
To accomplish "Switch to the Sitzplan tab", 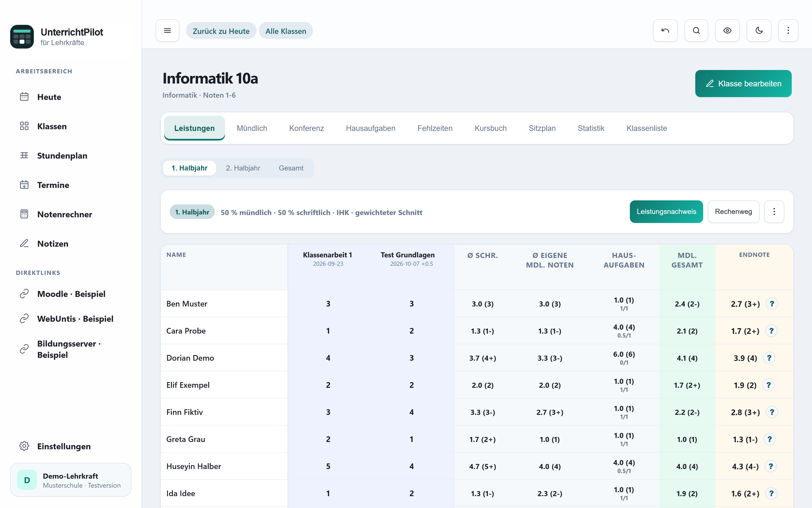I will [x=542, y=128].
